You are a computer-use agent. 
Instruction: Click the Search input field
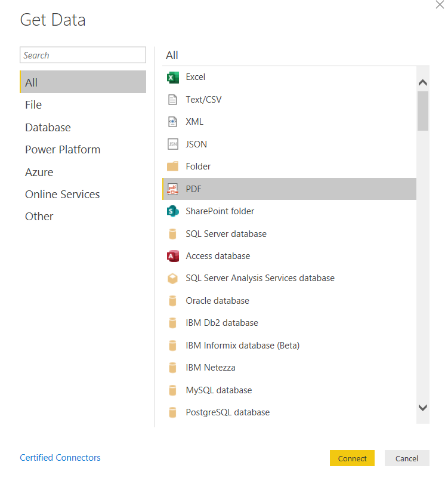(83, 55)
